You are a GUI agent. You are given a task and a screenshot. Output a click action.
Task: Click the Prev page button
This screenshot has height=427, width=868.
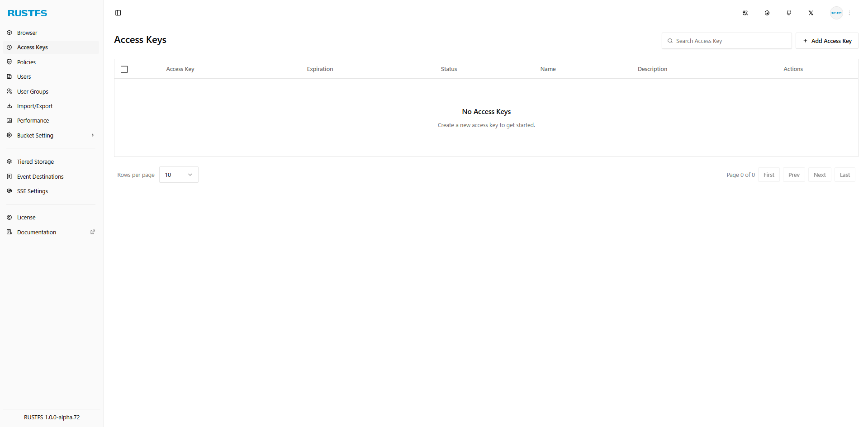pos(794,175)
